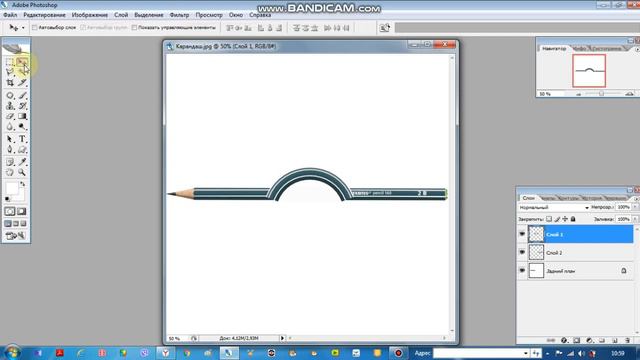
Task: Select the Magic Wand tool
Action: 22,72
